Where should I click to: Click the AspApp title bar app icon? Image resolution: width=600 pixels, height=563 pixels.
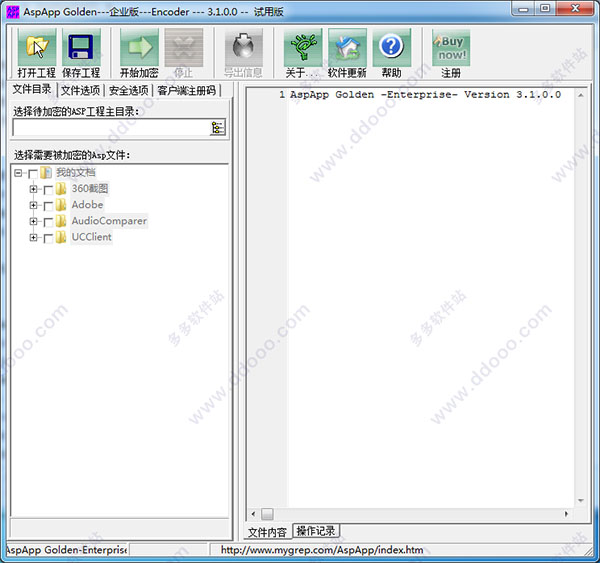pyautogui.click(x=13, y=11)
